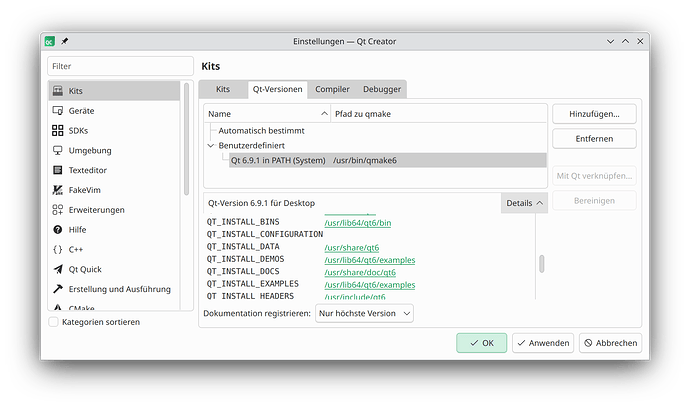This screenshot has width=690, height=407.
Task: Open the /usr/share/doc/qt6 link
Action: click(360, 272)
